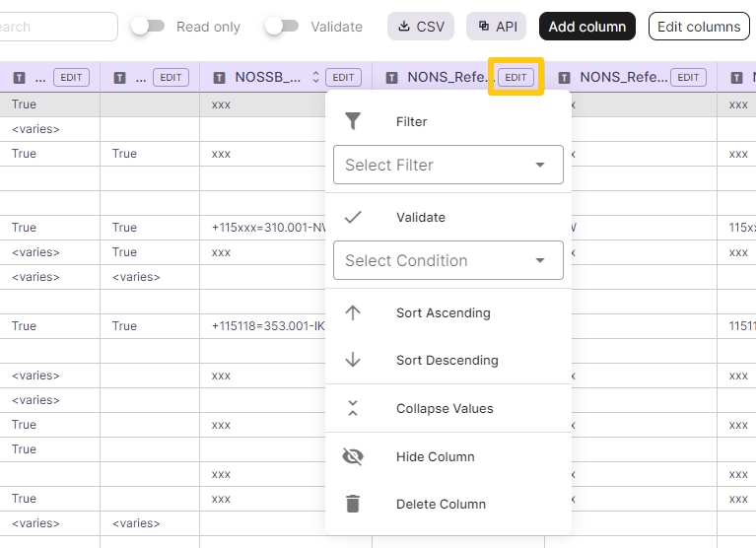Click the Collapse Values icon

(x=353, y=408)
